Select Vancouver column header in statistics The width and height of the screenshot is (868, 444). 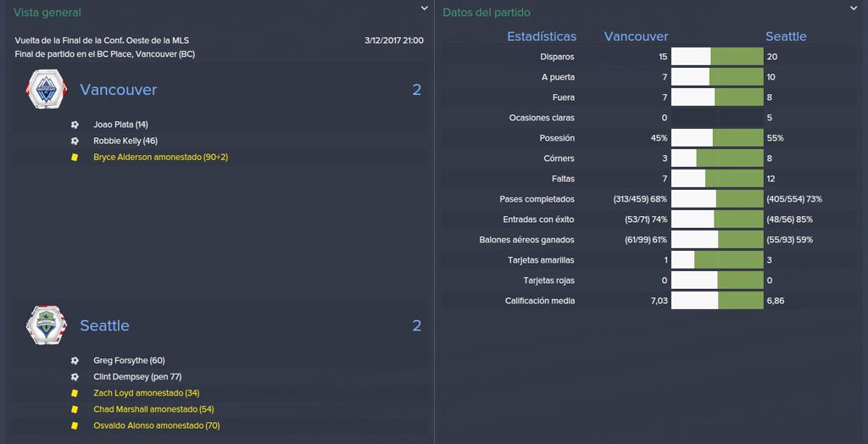636,36
